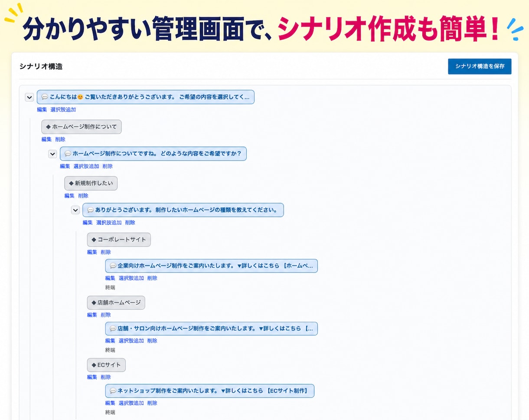
Task: Delete the ネットショップ制作 message
Action: [152, 403]
